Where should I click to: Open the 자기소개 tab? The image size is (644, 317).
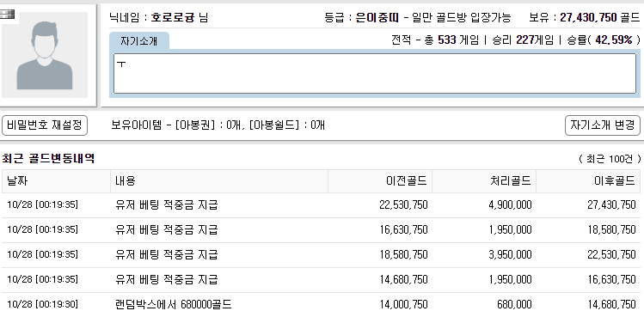138,40
